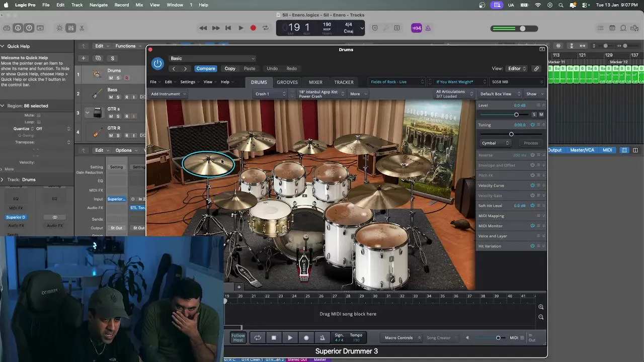Open the Fields of Rock - Live library dropdown
This screenshot has height=362, width=644.
click(x=397, y=82)
